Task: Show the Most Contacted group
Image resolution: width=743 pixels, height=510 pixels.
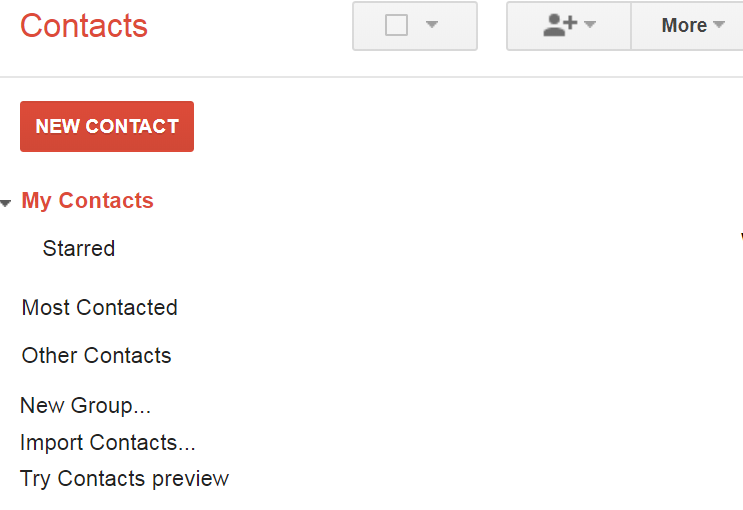Action: (100, 308)
